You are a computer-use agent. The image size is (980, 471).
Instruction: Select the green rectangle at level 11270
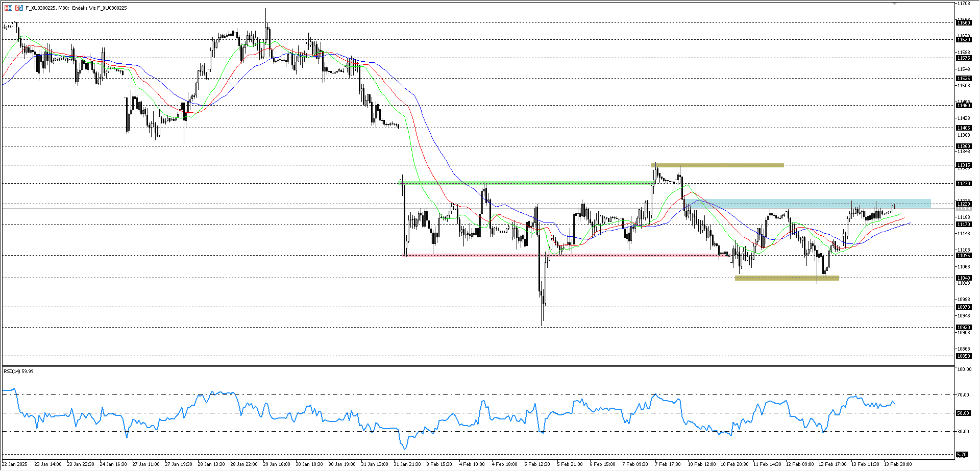(526, 183)
